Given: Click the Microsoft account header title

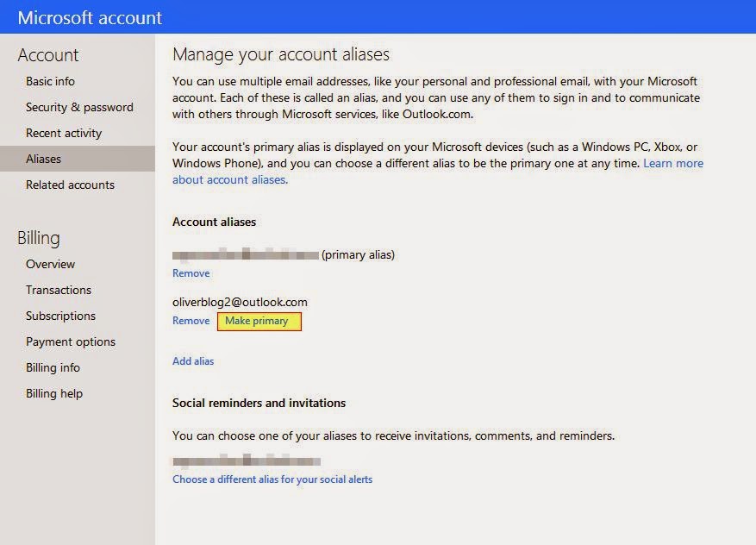Looking at the screenshot, I should (x=90, y=17).
